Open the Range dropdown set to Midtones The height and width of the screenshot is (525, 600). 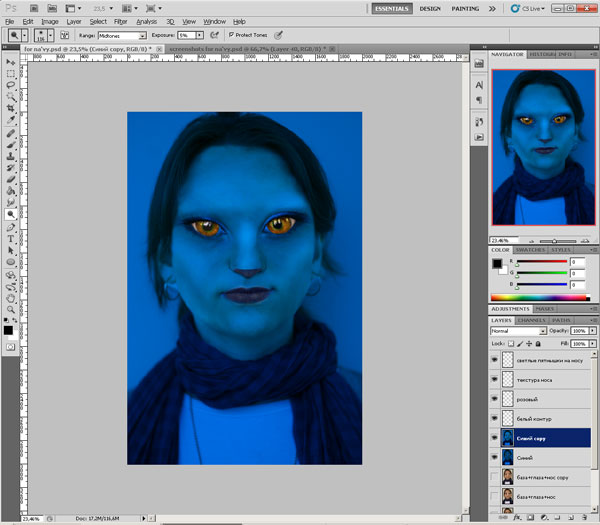[x=124, y=34]
